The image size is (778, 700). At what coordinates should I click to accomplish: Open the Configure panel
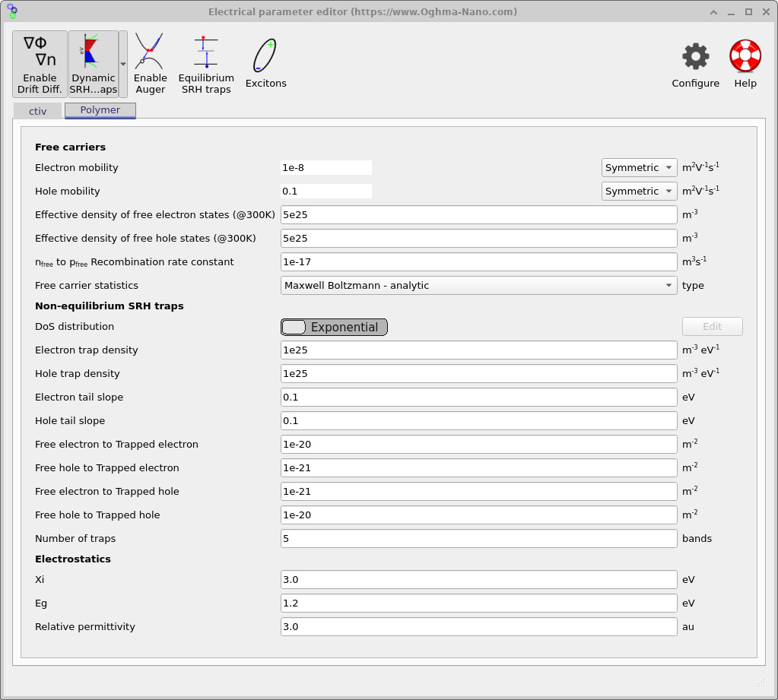coord(694,64)
